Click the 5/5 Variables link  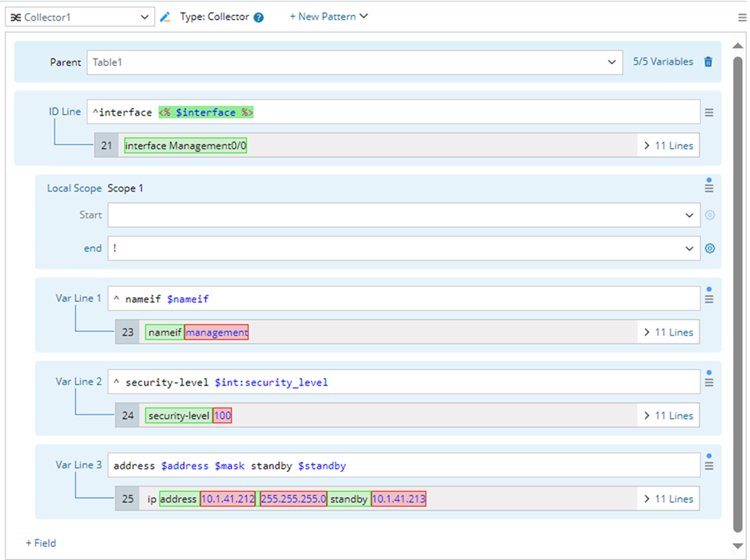(x=663, y=62)
